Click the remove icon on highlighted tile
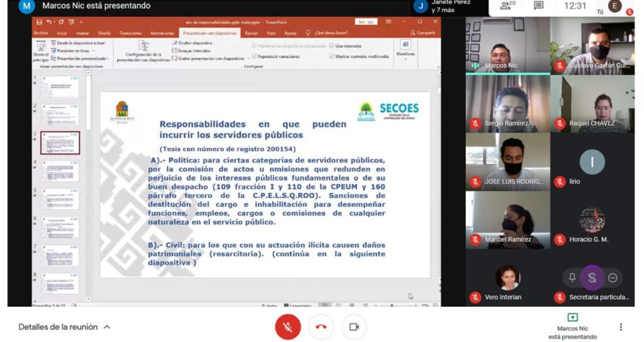The height and width of the screenshot is (342, 644). coord(612,277)
